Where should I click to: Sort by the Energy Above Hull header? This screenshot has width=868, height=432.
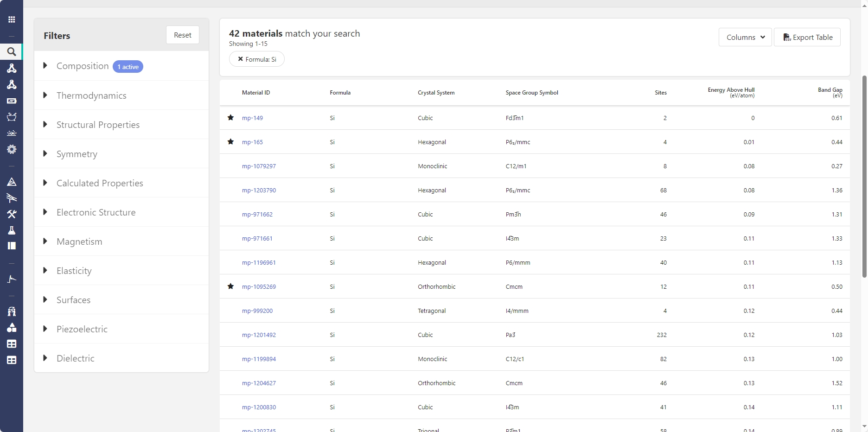pyautogui.click(x=731, y=92)
